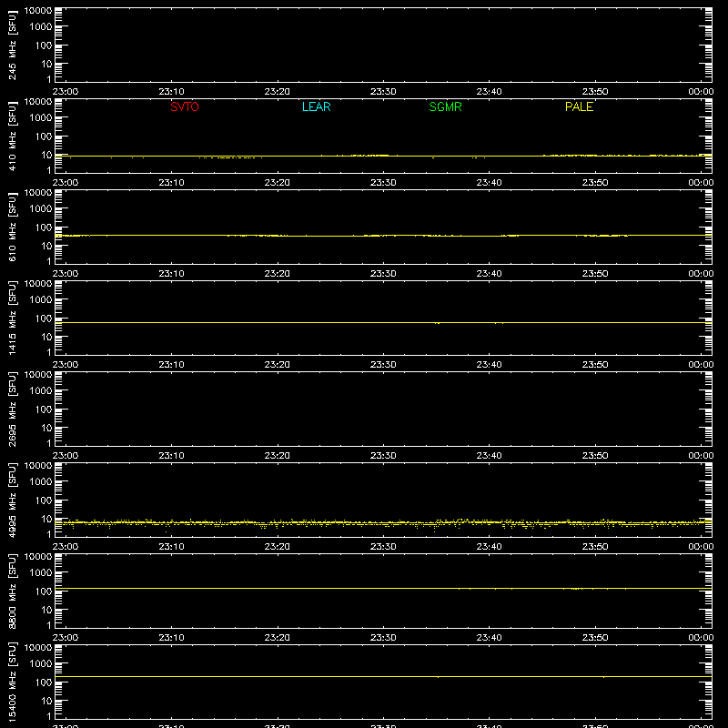This screenshot has width=728, height=728.
Task: Click the 1000 tick of the 410 MHz panel
Action: pyautogui.click(x=41, y=118)
